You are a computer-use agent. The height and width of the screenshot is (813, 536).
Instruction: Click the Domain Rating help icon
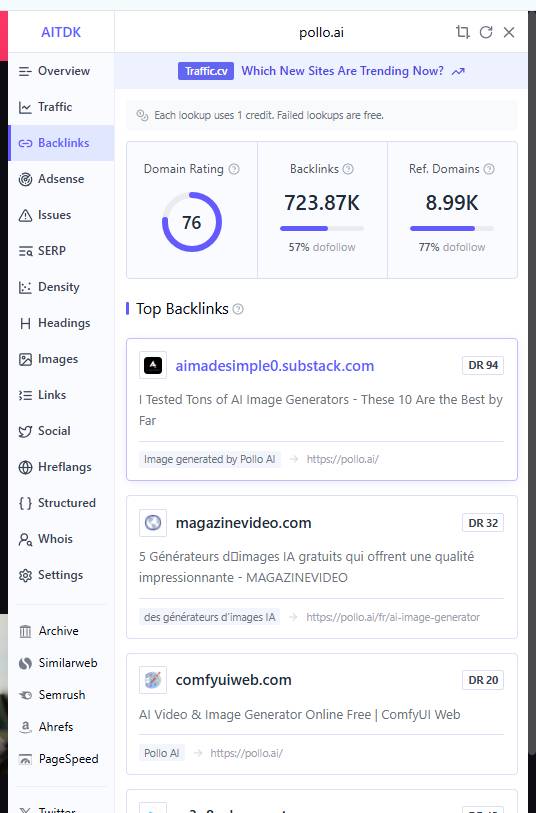[x=234, y=169]
